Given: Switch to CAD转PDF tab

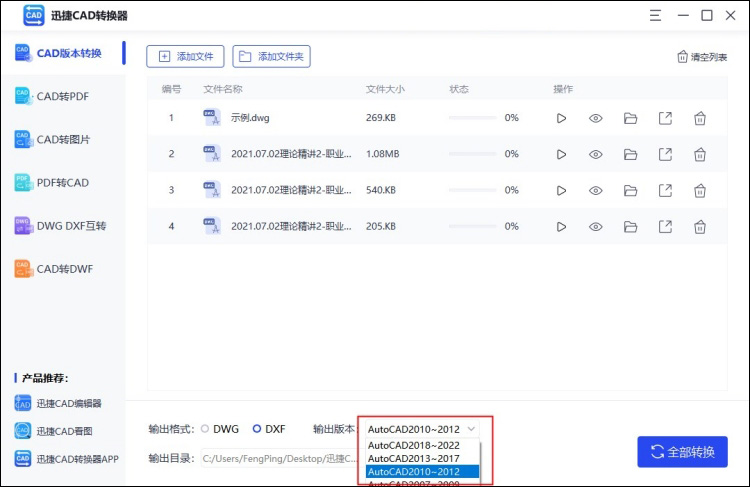Looking at the screenshot, I should [63, 96].
